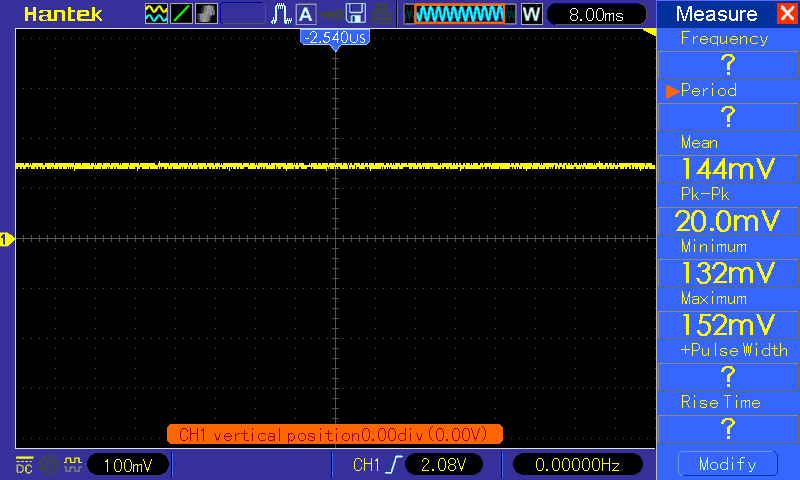
Task: Click the Modify button
Action: pyautogui.click(x=728, y=464)
